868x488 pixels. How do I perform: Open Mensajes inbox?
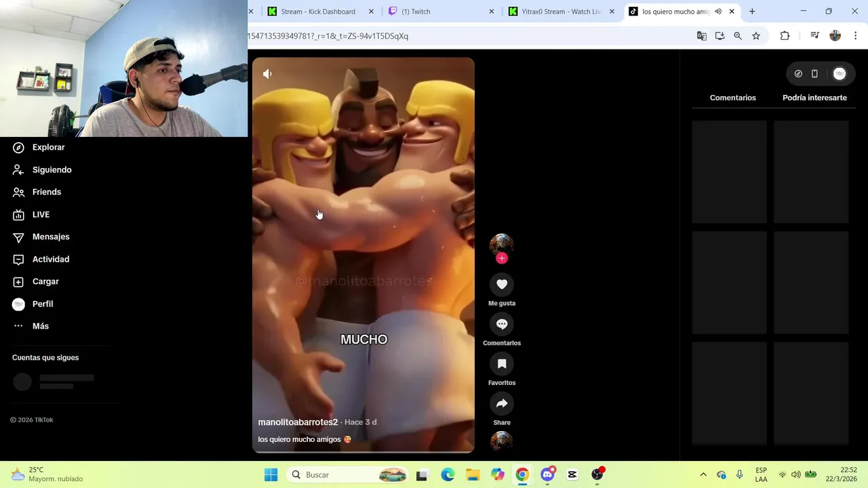point(41,237)
